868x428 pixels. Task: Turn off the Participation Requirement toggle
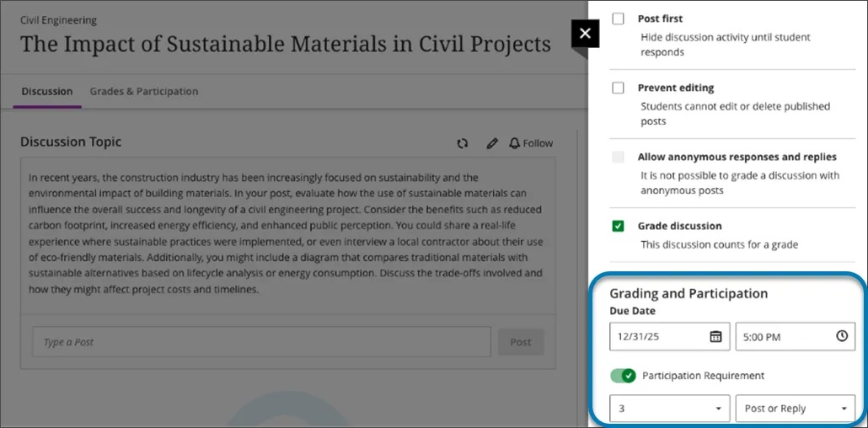[x=623, y=375]
